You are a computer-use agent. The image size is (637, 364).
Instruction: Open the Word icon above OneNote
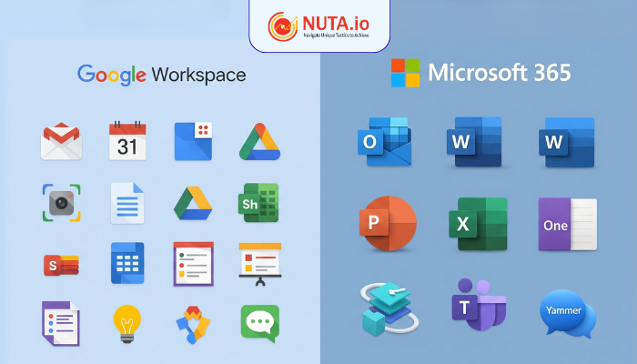[567, 142]
